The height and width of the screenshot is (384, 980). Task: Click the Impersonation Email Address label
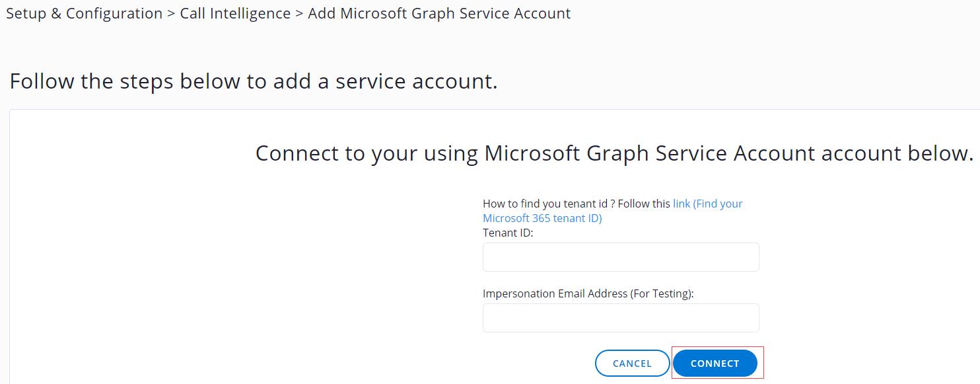[555, 293]
